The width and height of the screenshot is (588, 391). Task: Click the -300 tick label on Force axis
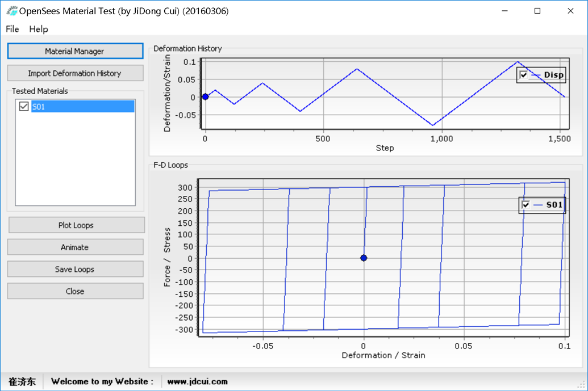184,330
